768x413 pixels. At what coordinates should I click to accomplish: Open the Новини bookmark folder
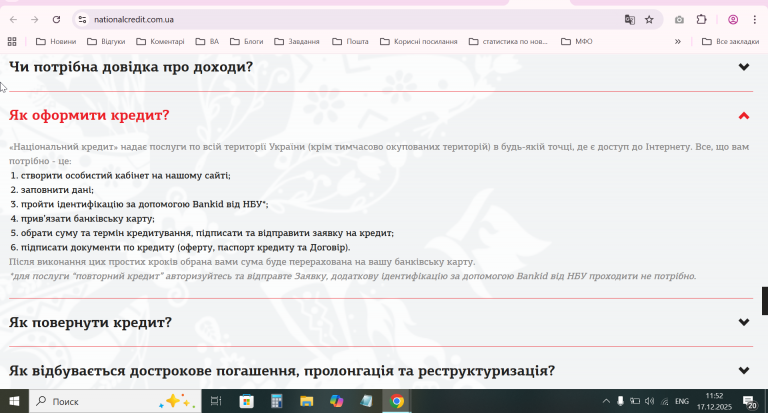tap(56, 42)
